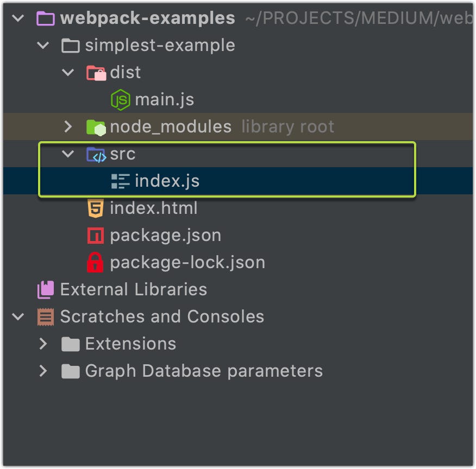Collapse the dist folder
This screenshot has width=476, height=469.
(x=69, y=72)
